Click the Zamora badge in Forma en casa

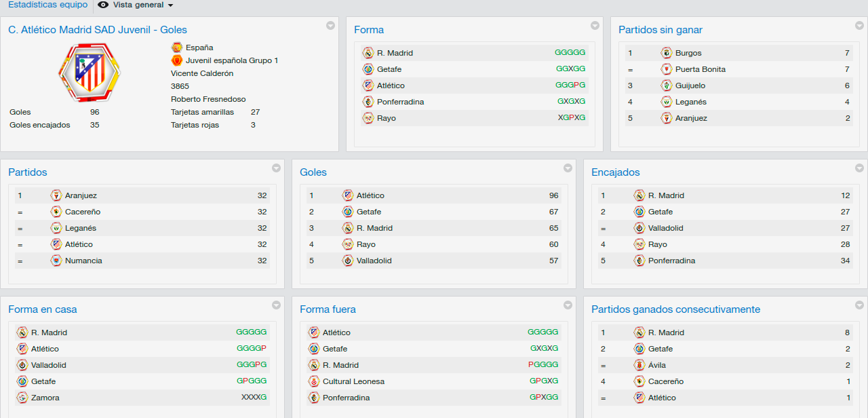pyautogui.click(x=22, y=398)
